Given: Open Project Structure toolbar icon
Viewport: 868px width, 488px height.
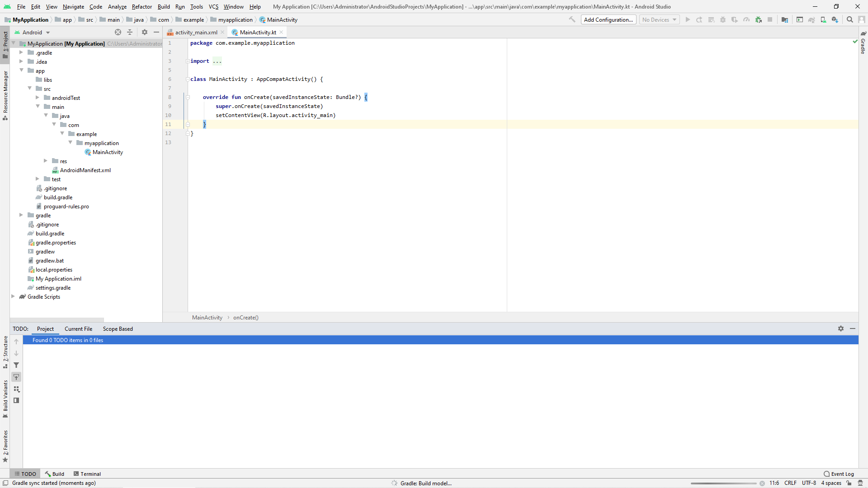Looking at the screenshot, I should [785, 19].
